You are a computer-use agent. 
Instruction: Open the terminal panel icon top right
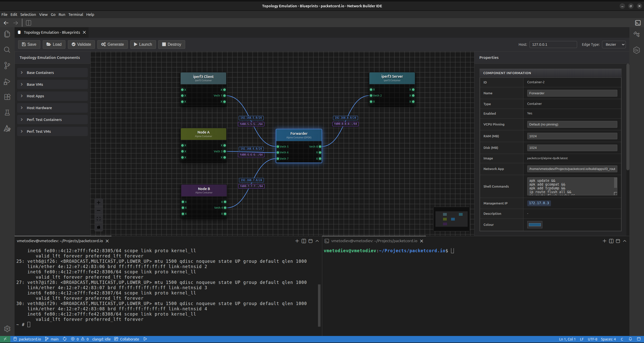(x=638, y=23)
